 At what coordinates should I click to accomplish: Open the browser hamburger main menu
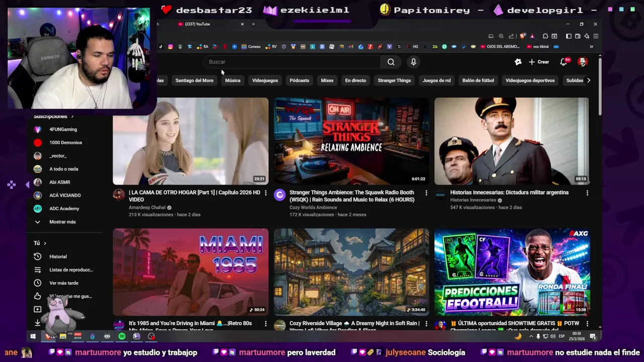596,36
